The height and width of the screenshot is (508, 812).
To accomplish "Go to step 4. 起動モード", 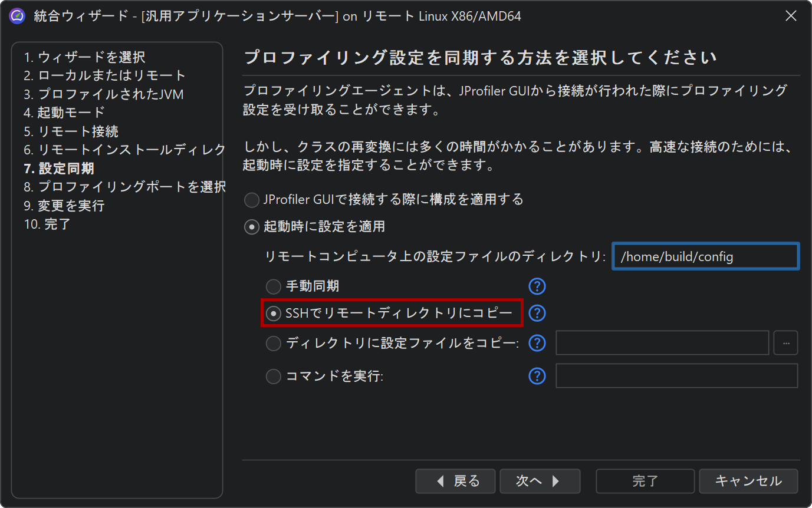I will click(64, 113).
